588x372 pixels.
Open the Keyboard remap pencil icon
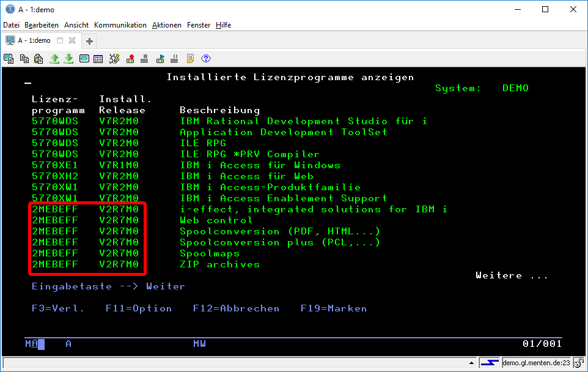click(114, 59)
